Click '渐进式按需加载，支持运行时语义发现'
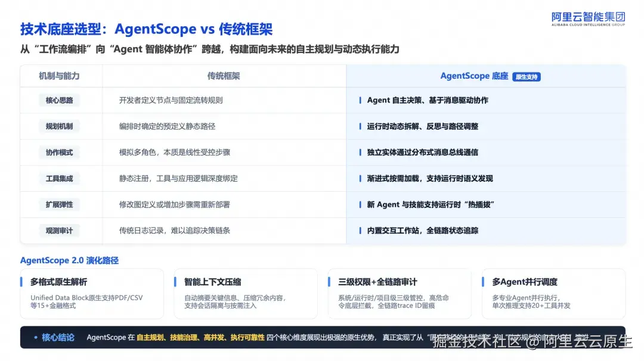The height and width of the screenshot is (361, 644). [x=430, y=179]
